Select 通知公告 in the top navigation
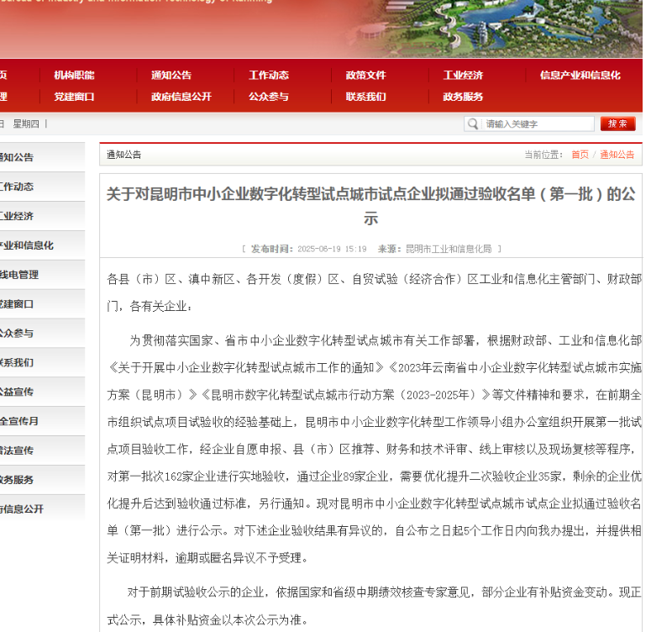 171,75
